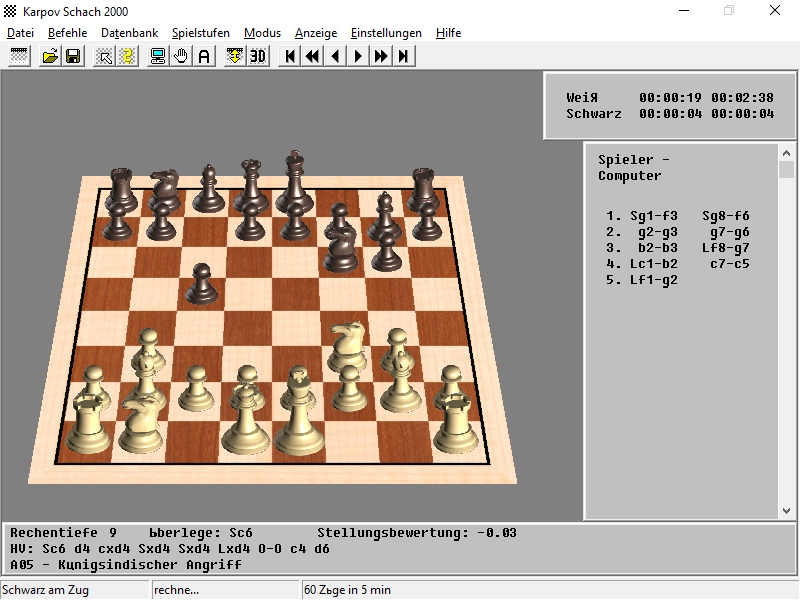800x600 pixels.
Task: Click the computer play toolbar icon
Action: click(158, 56)
